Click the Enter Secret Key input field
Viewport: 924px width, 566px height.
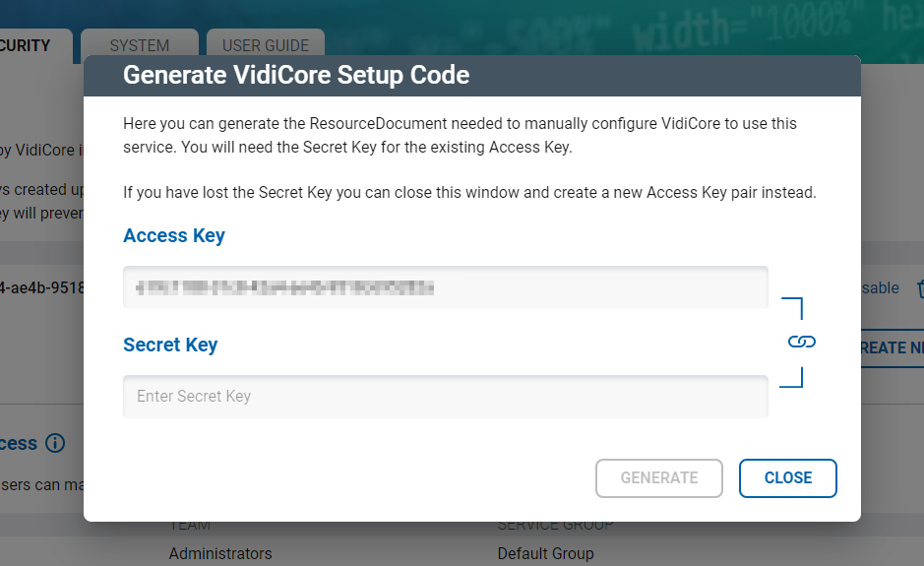(x=445, y=397)
